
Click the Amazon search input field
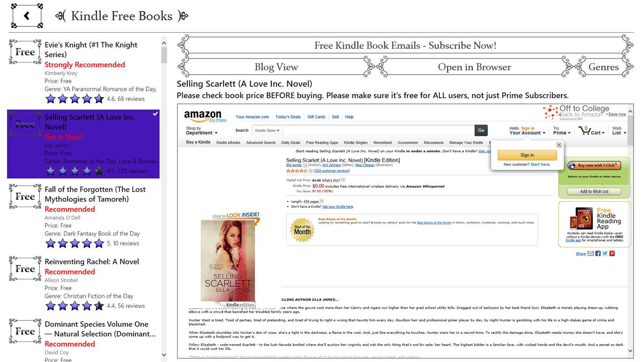pos(378,130)
